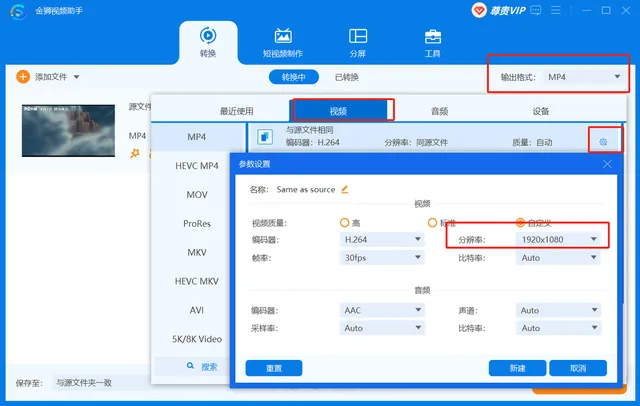Image resolution: width=640 pixels, height=406 pixels.
Task: Show the 转换中 converting list
Action: [293, 77]
